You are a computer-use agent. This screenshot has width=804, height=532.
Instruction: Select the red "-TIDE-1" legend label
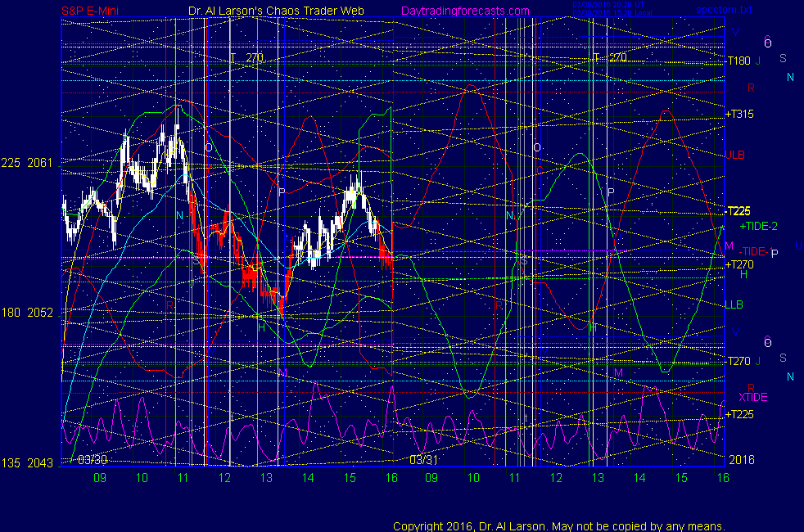click(x=756, y=251)
